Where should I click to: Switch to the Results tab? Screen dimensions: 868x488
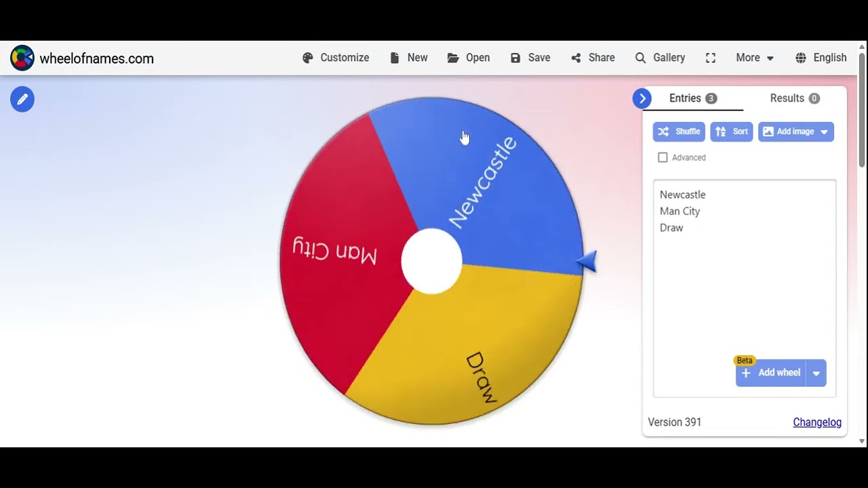coord(795,98)
